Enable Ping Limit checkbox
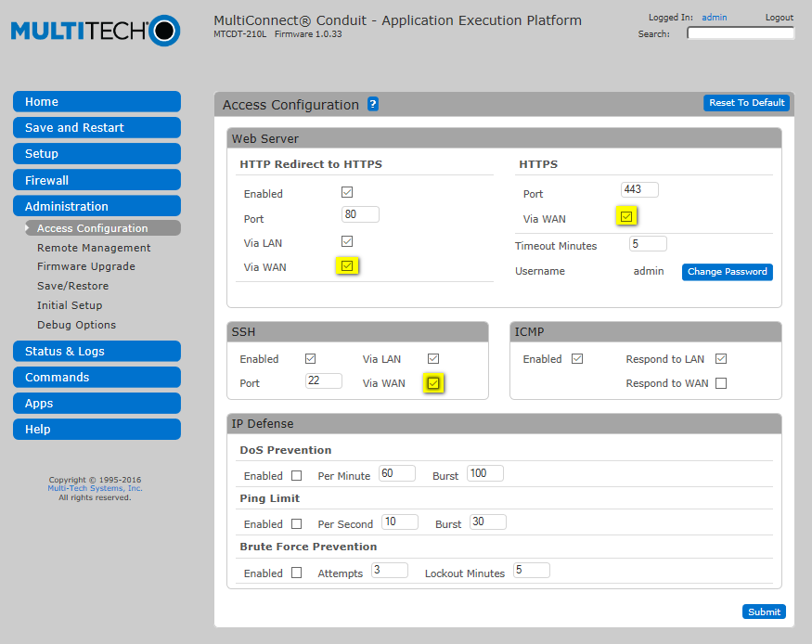 [x=297, y=524]
